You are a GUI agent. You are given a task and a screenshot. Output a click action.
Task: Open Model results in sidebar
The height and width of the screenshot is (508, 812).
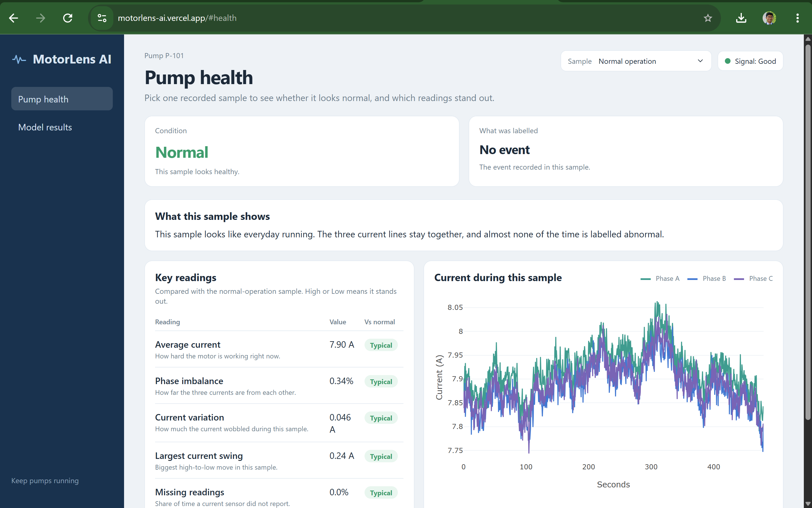pyautogui.click(x=62, y=127)
